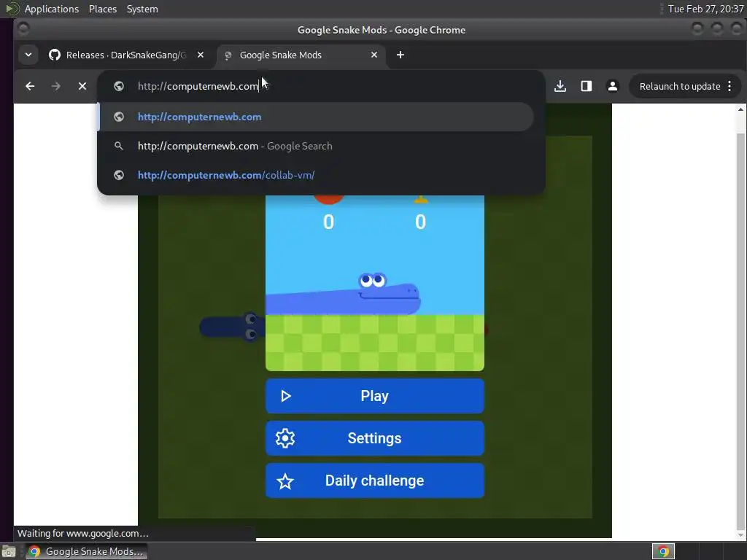Close the Google Snake Mods tab
Viewport: 747px width, 560px height.
(374, 55)
